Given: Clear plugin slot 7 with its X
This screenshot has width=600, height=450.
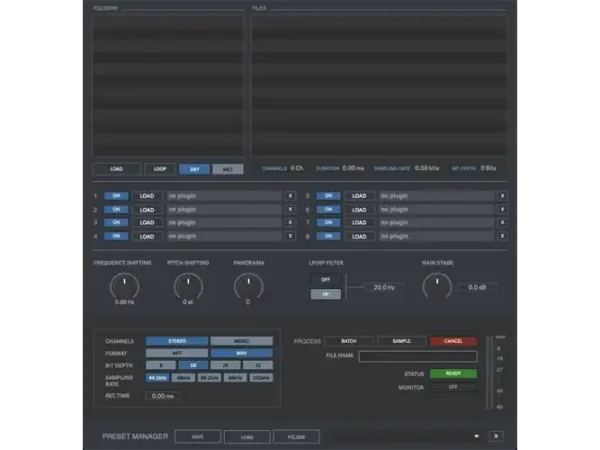Looking at the screenshot, I should coord(502,222).
